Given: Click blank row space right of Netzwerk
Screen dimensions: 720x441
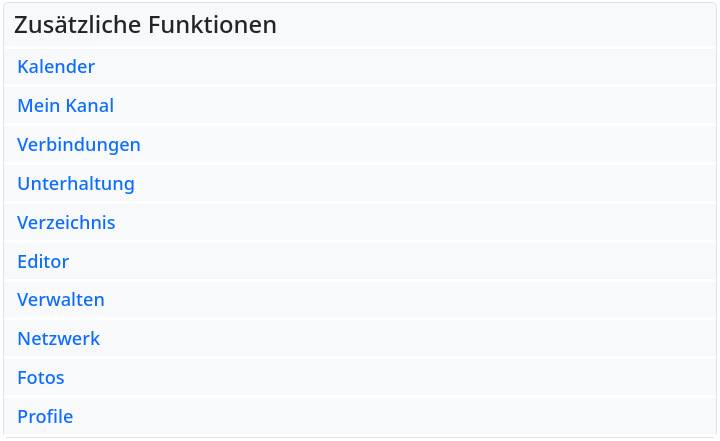Looking at the screenshot, I should point(400,339).
